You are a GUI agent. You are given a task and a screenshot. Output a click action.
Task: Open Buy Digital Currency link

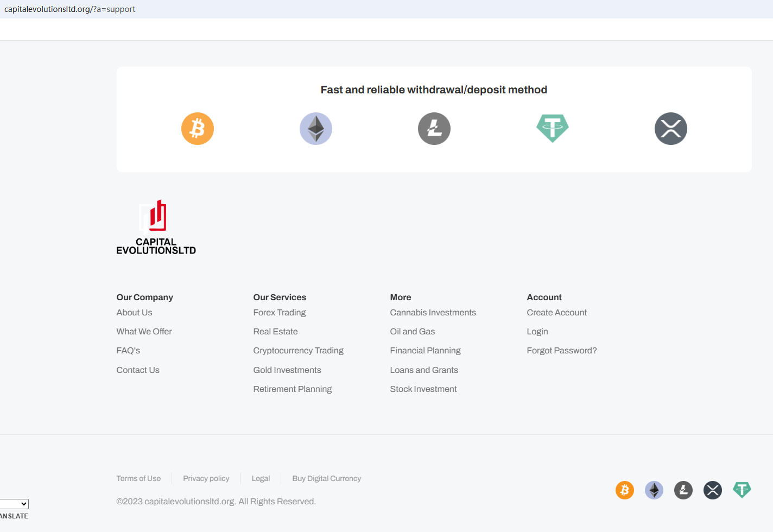pyautogui.click(x=327, y=478)
